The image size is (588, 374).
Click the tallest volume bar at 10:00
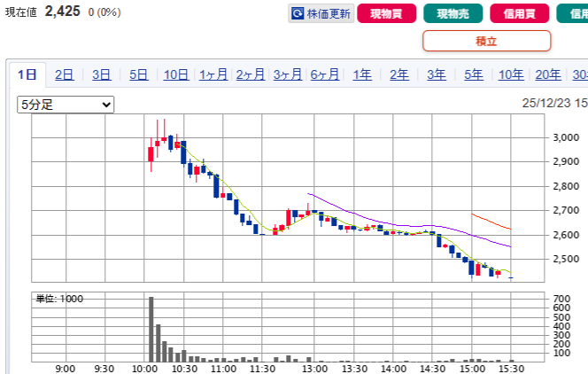point(151,330)
